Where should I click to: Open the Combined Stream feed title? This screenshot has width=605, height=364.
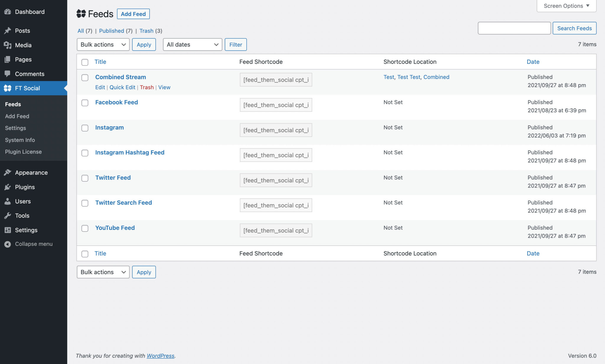click(x=121, y=77)
